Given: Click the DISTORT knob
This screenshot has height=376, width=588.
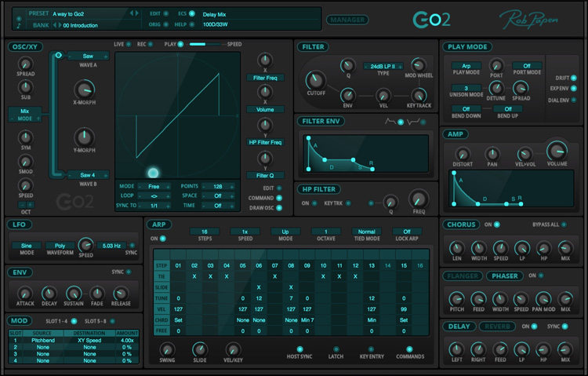Looking at the screenshot, I should (463, 154).
